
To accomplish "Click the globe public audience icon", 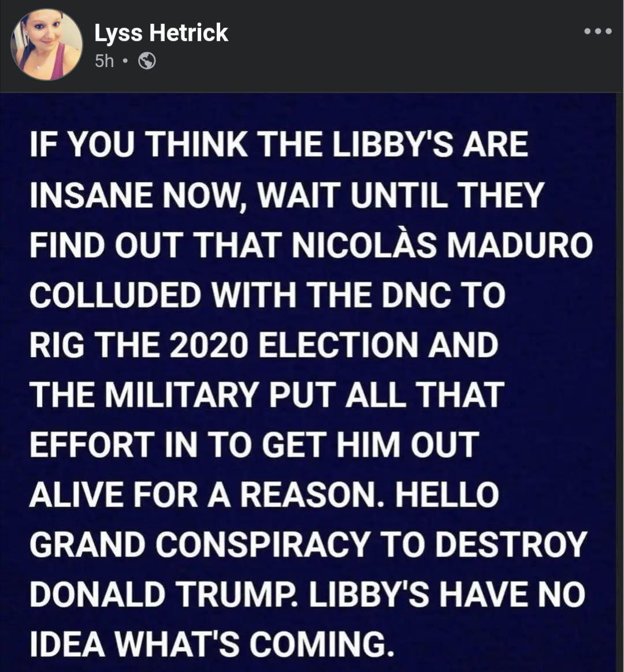I will (x=147, y=61).
